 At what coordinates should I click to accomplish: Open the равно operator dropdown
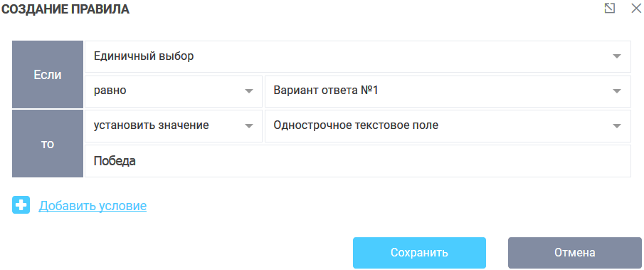tap(174, 91)
